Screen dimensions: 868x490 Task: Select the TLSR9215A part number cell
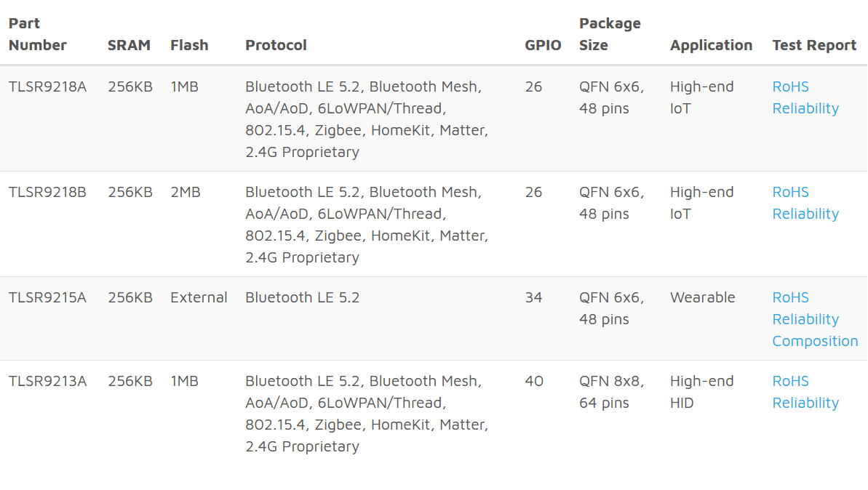pos(47,297)
